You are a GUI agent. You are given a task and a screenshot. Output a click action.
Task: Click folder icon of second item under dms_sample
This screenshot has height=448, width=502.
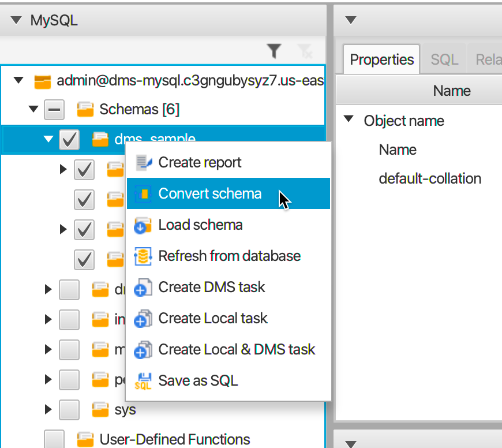115,199
